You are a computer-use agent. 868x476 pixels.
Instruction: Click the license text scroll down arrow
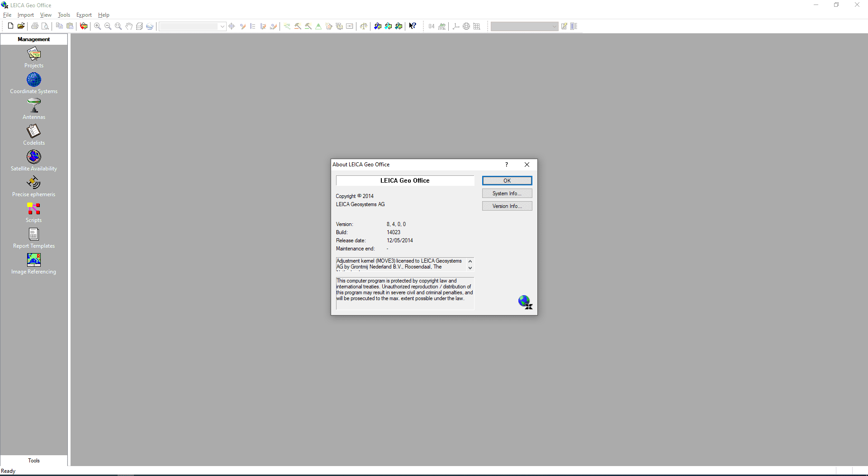click(470, 268)
